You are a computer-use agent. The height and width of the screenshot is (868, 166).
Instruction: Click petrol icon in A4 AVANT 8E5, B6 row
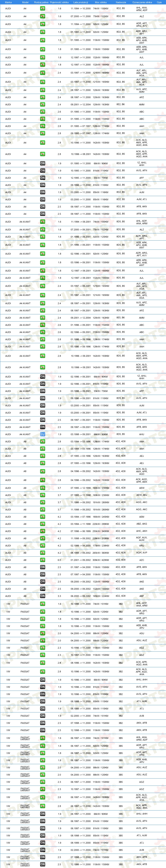pyautogui.click(x=42, y=318)
